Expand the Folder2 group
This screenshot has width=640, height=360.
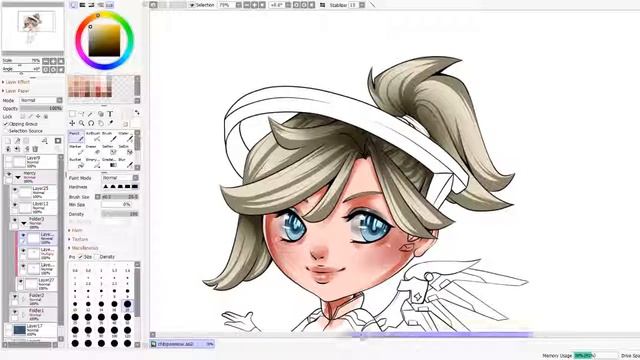coord(24,299)
